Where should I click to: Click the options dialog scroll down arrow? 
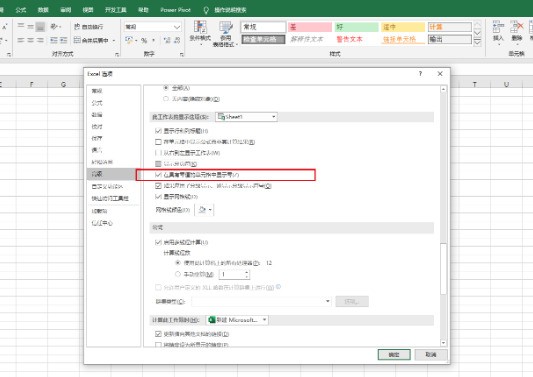pyautogui.click(x=443, y=343)
